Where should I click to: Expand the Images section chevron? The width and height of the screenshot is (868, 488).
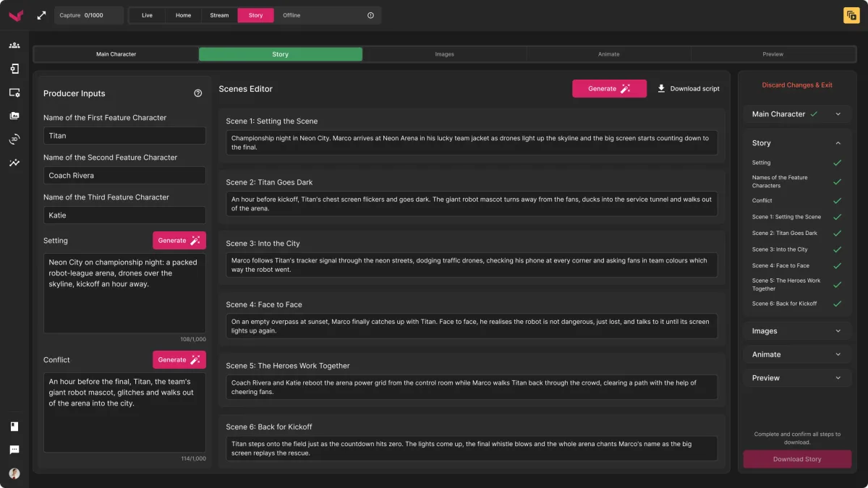click(x=838, y=331)
